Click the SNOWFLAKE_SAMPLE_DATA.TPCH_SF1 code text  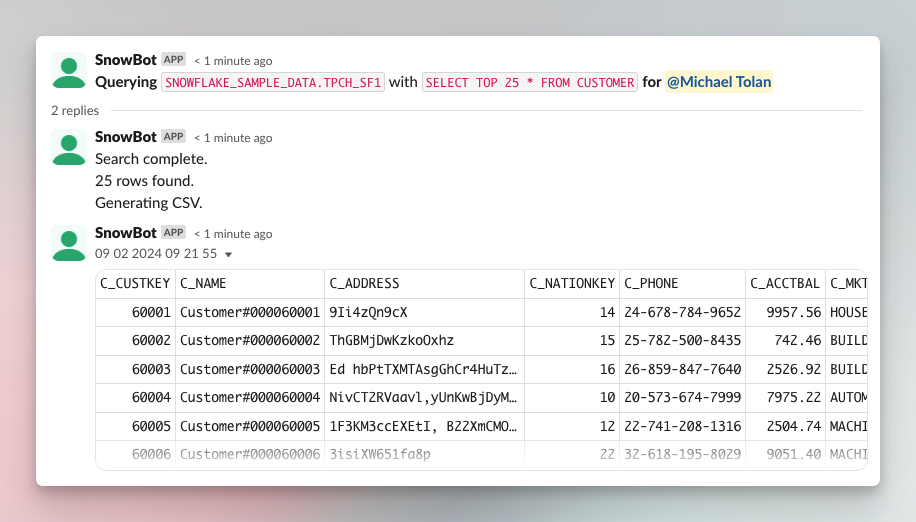tap(273, 82)
